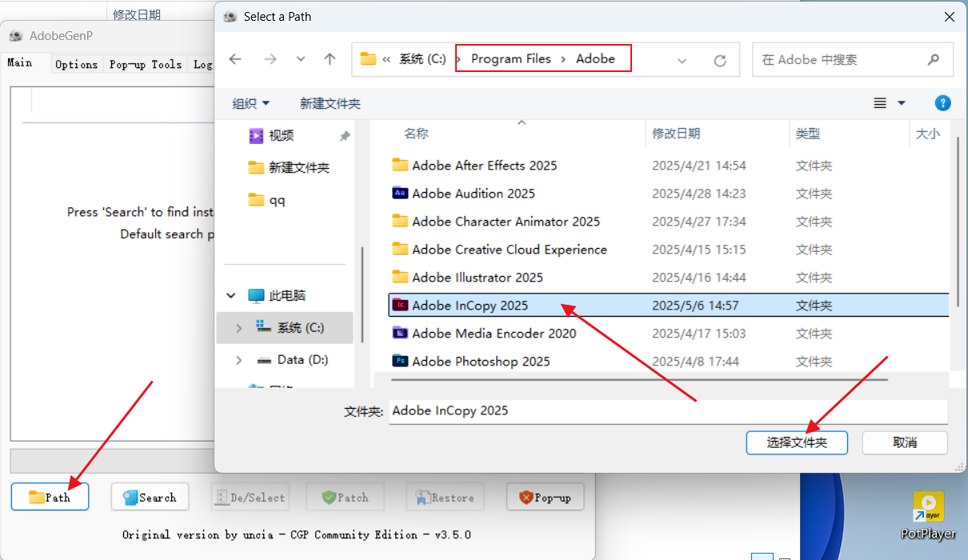Collapse the 此电脑 tree node

231,295
